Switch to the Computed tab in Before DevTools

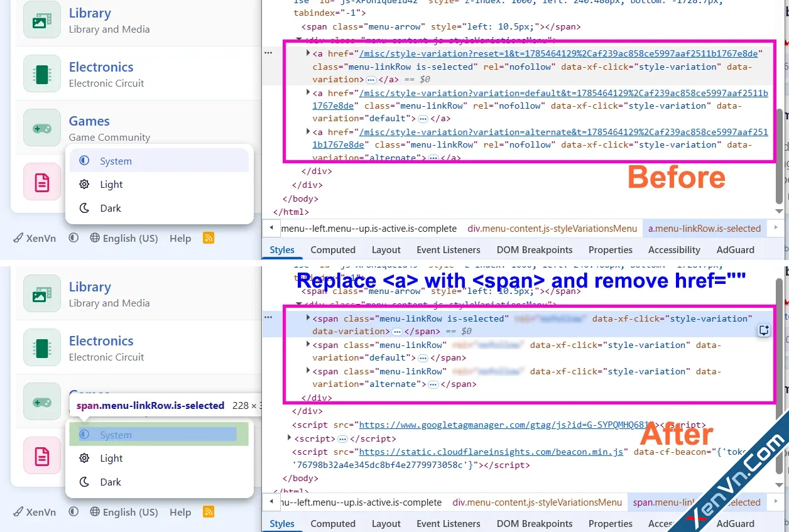pyautogui.click(x=333, y=249)
